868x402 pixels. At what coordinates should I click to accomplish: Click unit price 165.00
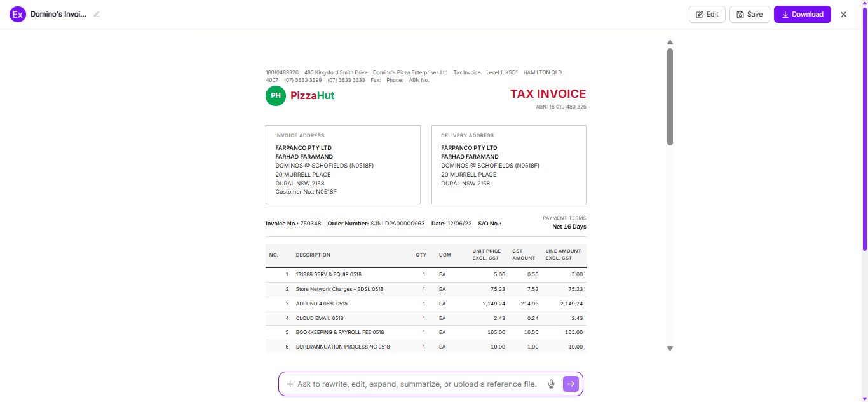pos(496,332)
